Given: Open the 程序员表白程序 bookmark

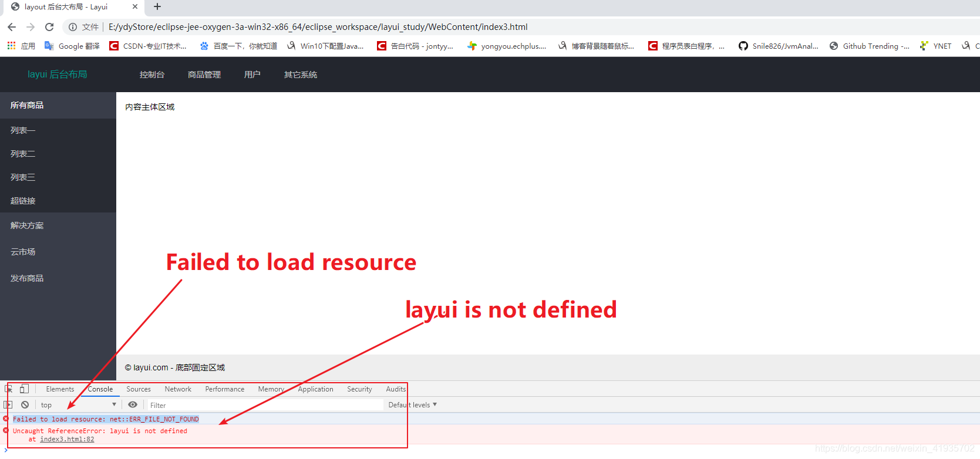Looking at the screenshot, I should [686, 46].
